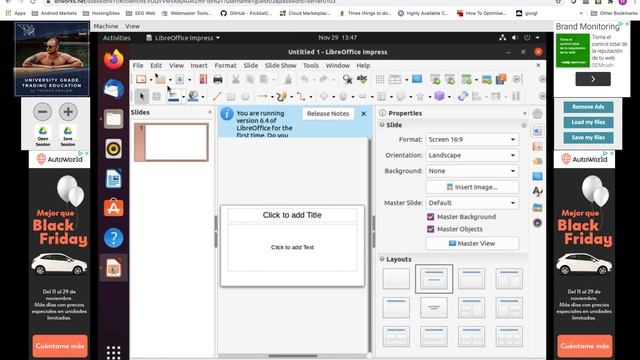Click the Release Notes button
640x360 pixels.
(x=328, y=114)
